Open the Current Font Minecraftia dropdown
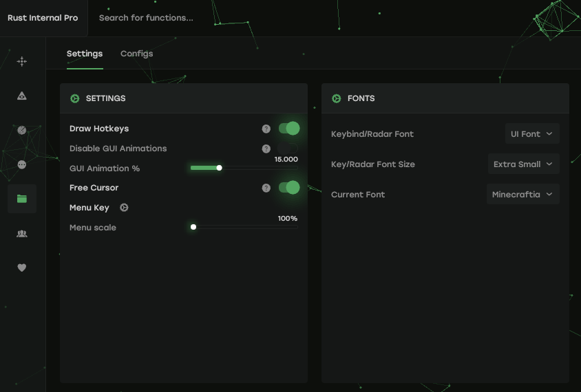The width and height of the screenshot is (581, 392). pyautogui.click(x=522, y=195)
